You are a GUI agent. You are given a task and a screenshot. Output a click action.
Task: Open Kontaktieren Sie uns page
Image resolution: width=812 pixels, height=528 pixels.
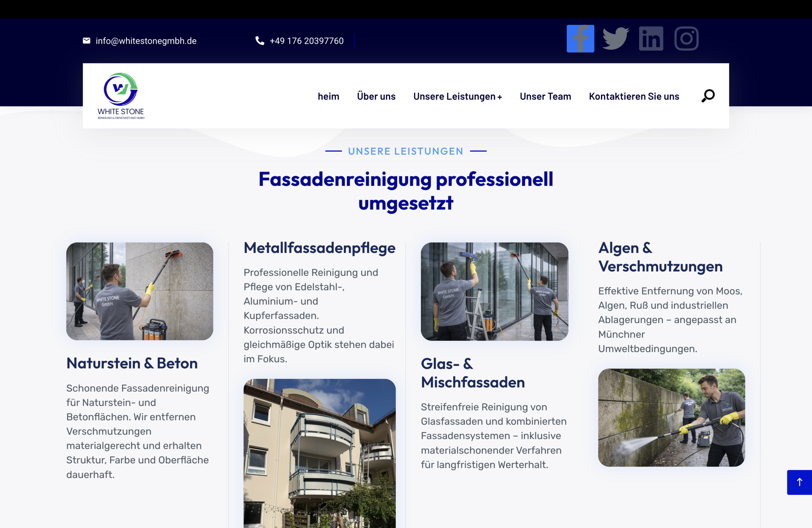(x=634, y=96)
